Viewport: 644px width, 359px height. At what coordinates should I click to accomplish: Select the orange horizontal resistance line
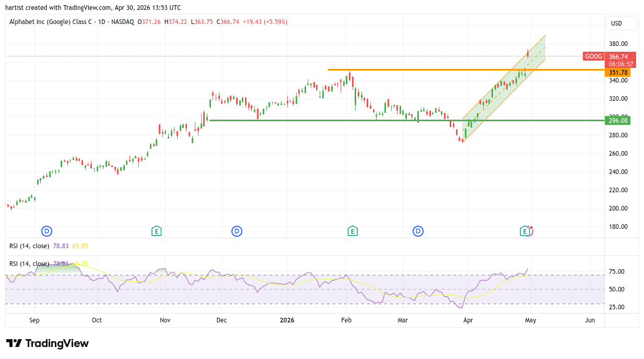click(x=418, y=70)
